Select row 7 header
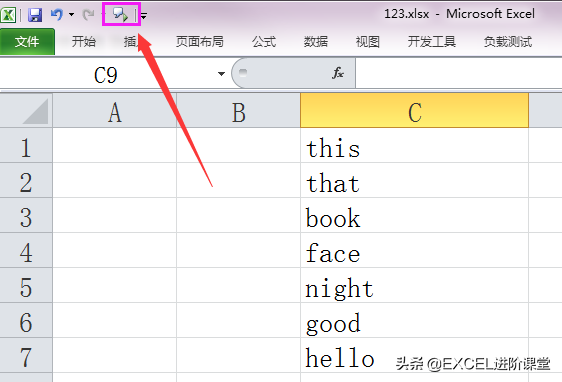The width and height of the screenshot is (562, 382). (26, 355)
